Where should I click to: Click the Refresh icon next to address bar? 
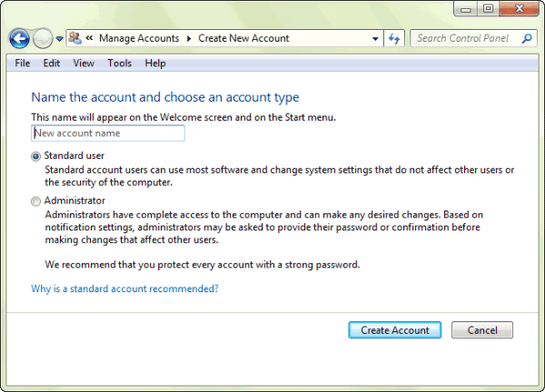(394, 38)
